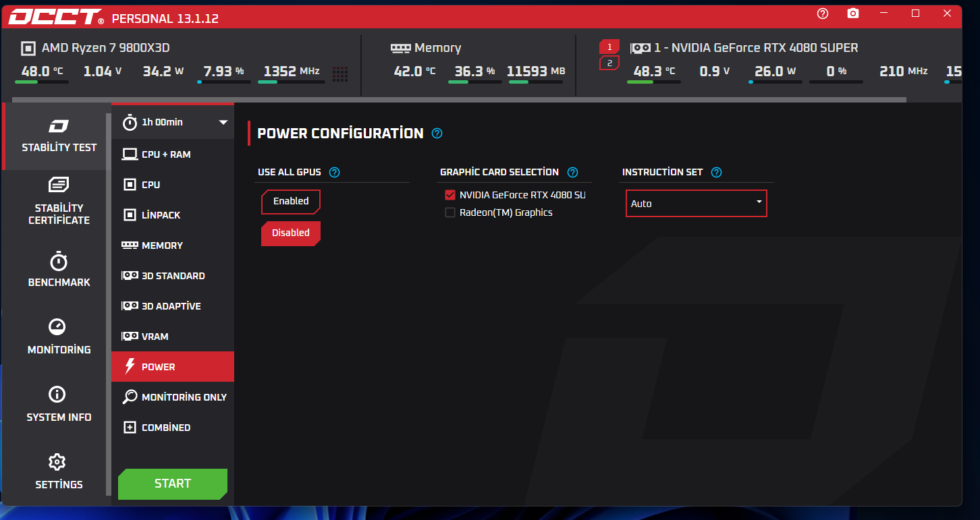Screen dimensions: 980x520
Task: Open the Instruction Set Auto dropdown
Action: click(x=697, y=203)
